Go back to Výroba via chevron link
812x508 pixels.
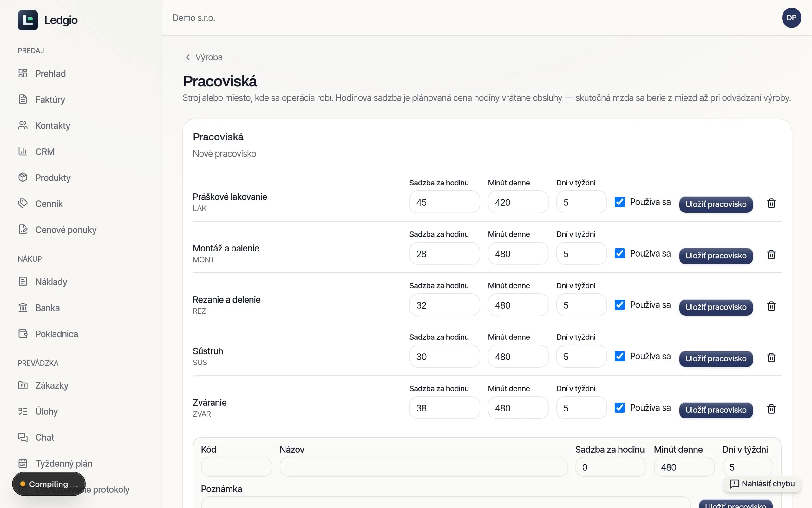pos(204,57)
